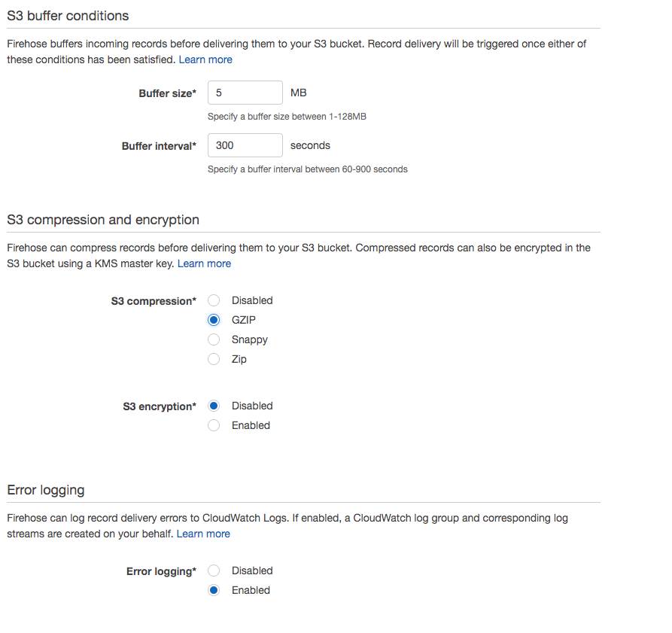Select Snappy as S3 compression
This screenshot has height=633, width=672.
(213, 339)
